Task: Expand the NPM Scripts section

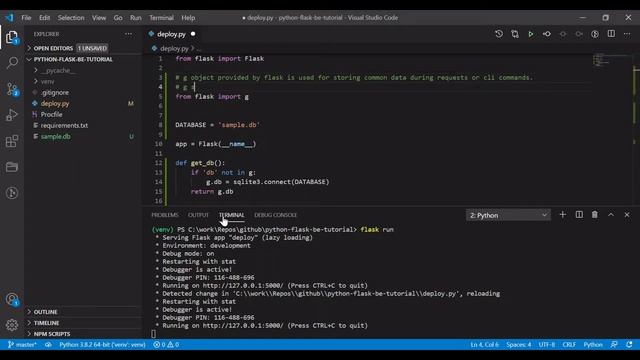Action: 52,334
